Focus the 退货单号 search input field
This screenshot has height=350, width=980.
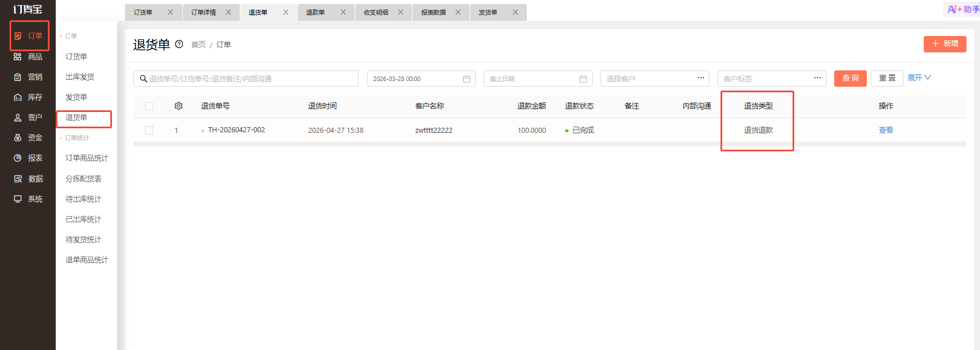[x=246, y=79]
